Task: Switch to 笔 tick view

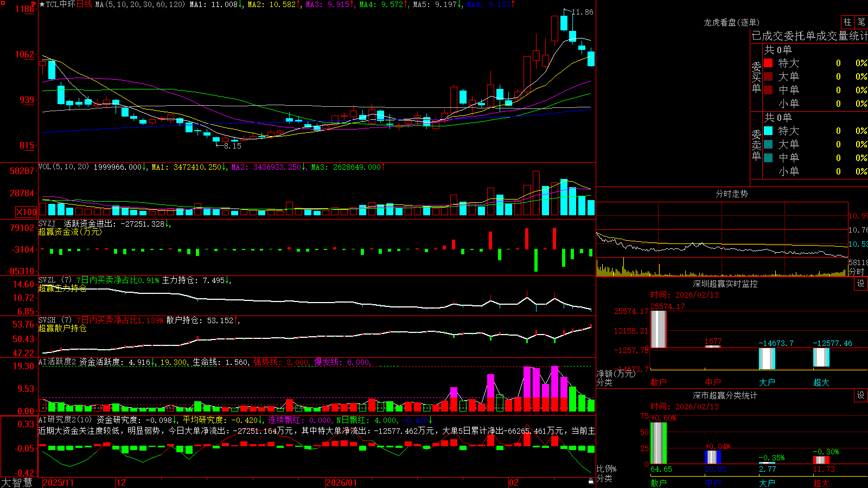Action: tap(861, 22)
